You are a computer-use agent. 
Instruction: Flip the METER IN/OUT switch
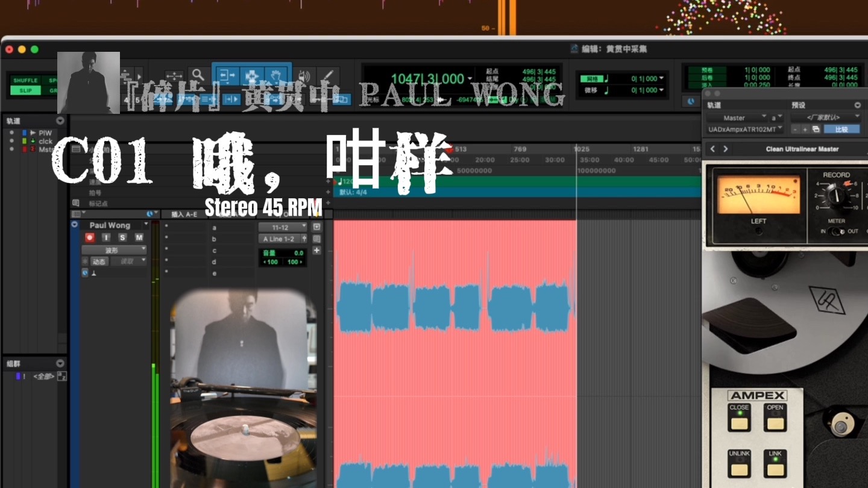836,231
